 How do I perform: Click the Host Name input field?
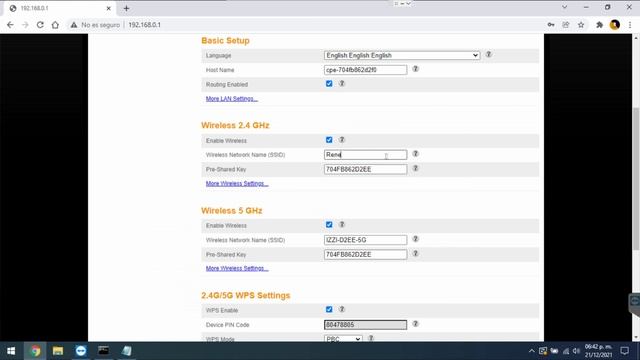point(365,70)
